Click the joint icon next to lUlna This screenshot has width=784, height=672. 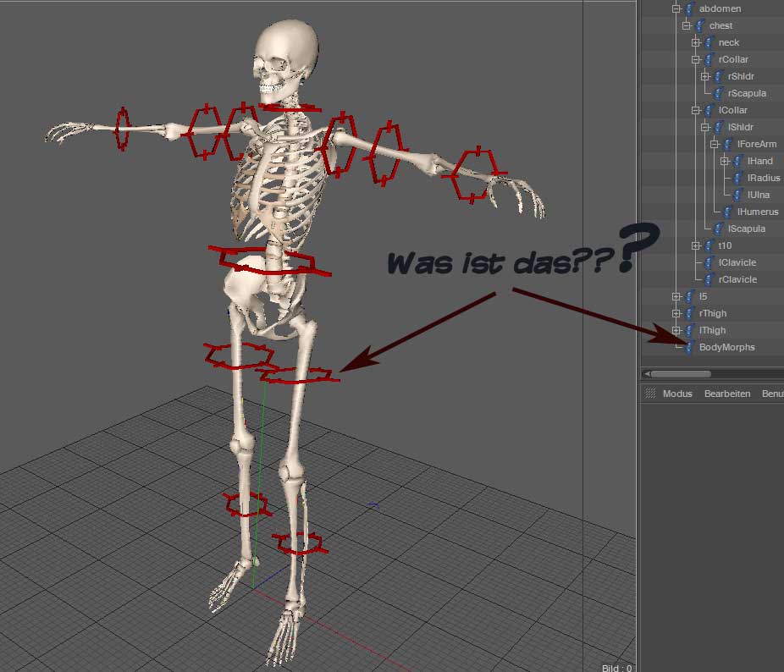[738, 195]
